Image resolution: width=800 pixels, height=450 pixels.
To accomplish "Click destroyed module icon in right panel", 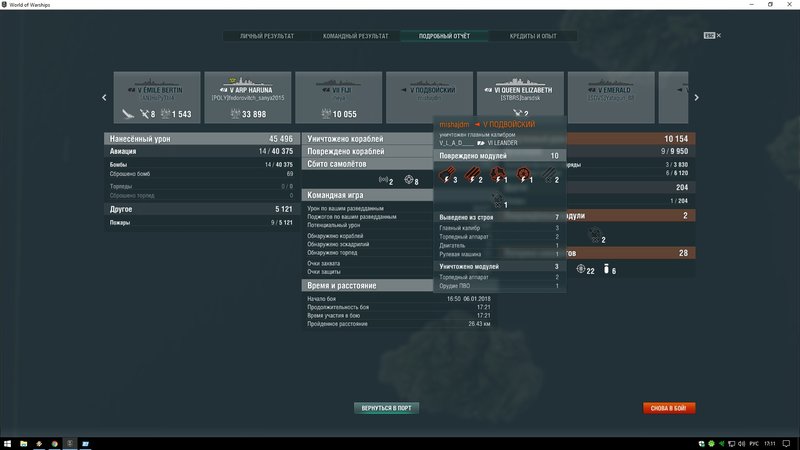I will (x=594, y=235).
